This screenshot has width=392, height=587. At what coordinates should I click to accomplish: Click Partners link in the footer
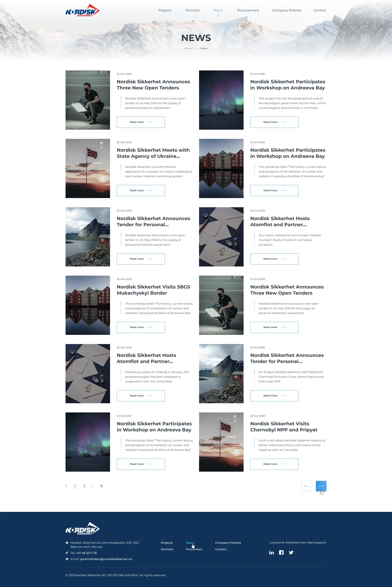[167, 549]
